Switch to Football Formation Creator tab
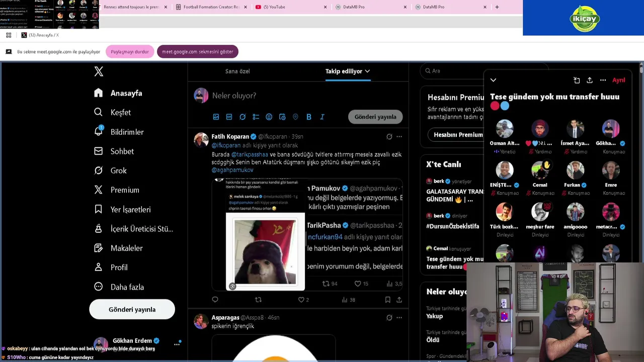 pos(211,7)
